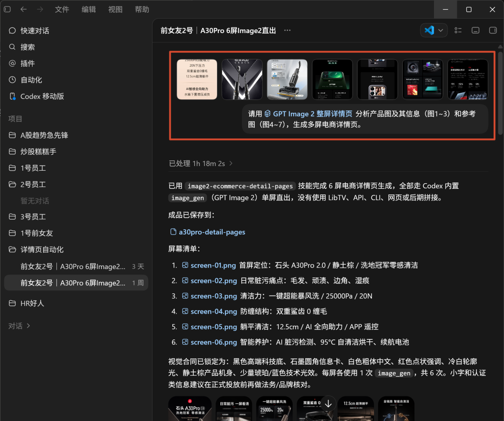The image size is (504, 421).
Task: Open the 一键超能暴风洗 result thumbnail
Action: coord(274,408)
